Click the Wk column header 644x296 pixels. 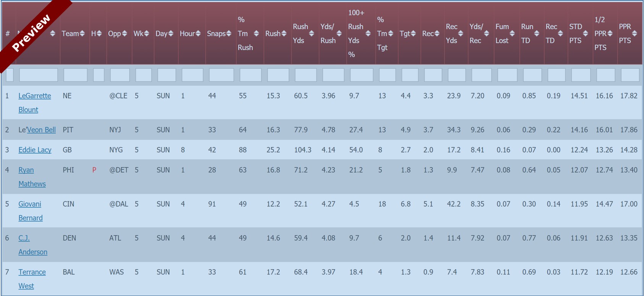click(x=138, y=34)
